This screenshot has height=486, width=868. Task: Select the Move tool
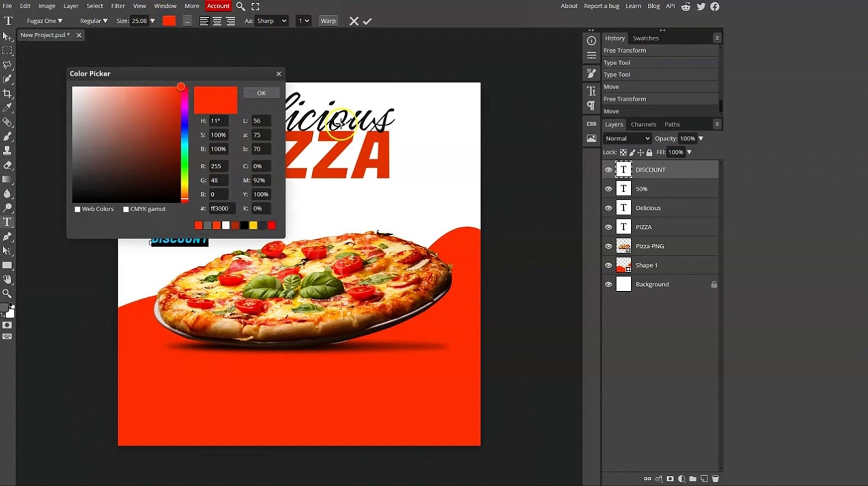(8, 37)
